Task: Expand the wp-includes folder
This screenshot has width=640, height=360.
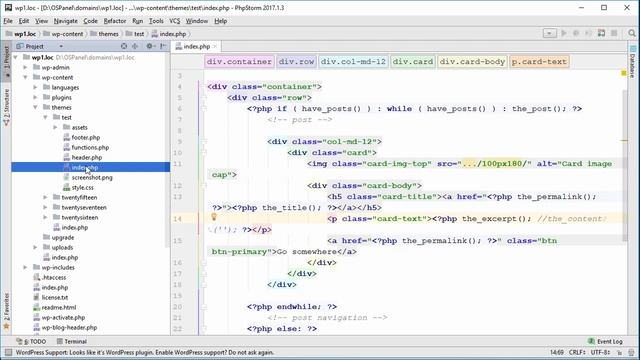Action: pyautogui.click(x=25, y=267)
